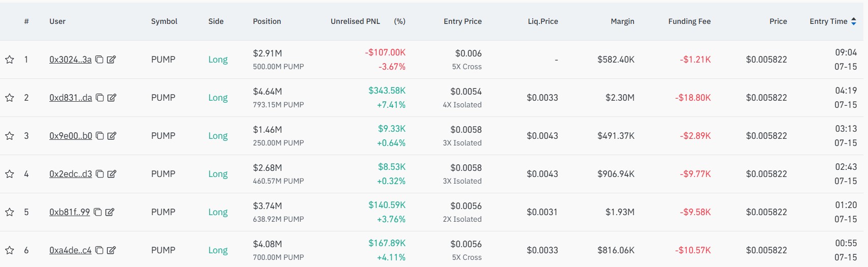Copy address 0xd831..da with copy icon
Viewport: 868px width, 267px height.
100,98
